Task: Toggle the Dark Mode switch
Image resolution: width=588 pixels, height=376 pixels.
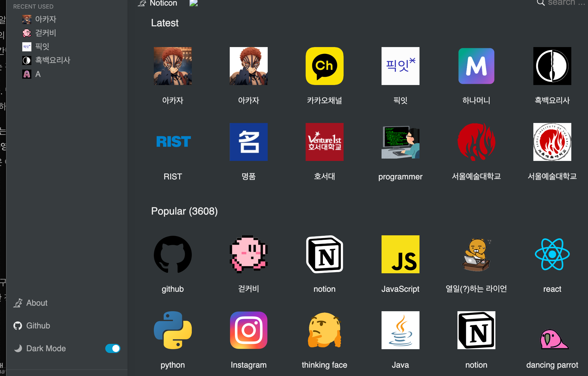Action: click(113, 348)
